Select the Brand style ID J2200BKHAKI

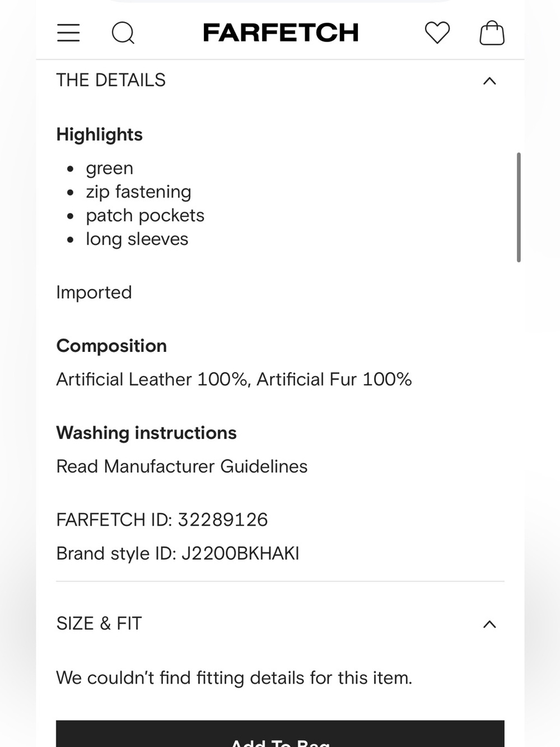[x=240, y=553]
